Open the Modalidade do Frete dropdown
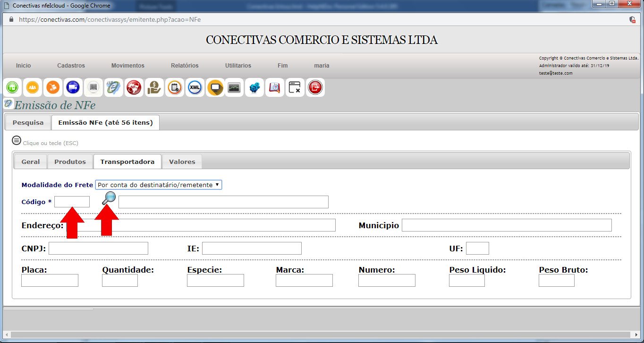The width and height of the screenshot is (644, 343). (x=158, y=185)
